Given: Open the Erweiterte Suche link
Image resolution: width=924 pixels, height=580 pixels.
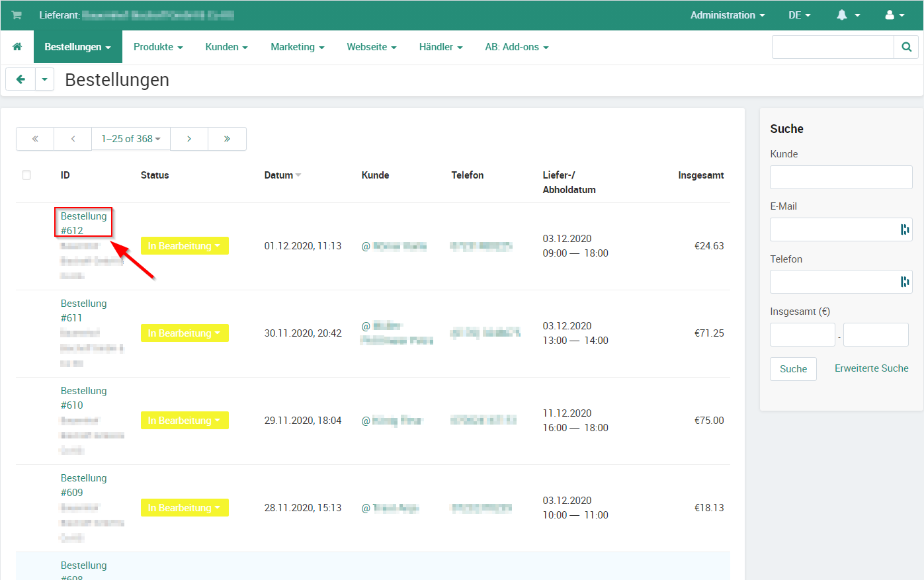Looking at the screenshot, I should click(x=871, y=368).
